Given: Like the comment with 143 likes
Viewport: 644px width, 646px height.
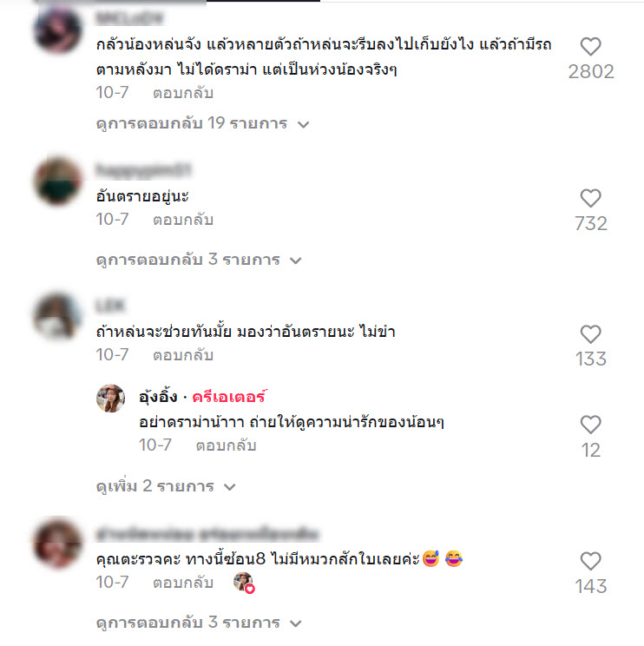Looking at the screenshot, I should 590,561.
